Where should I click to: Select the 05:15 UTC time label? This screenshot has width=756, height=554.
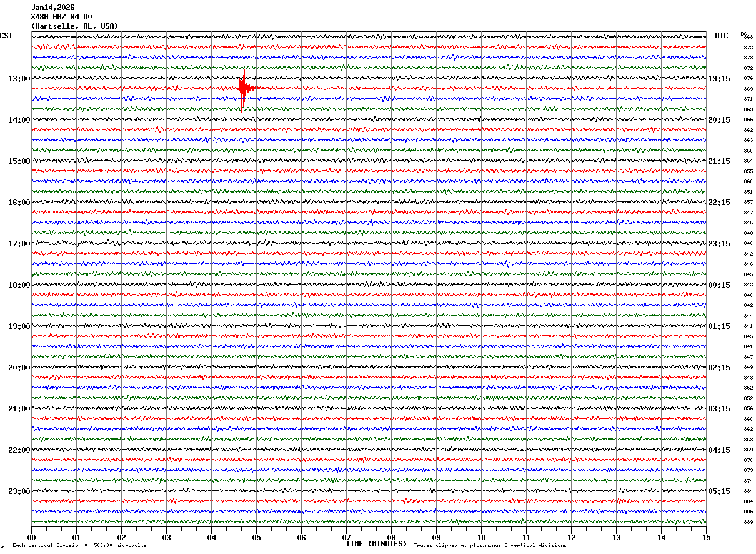(x=719, y=491)
